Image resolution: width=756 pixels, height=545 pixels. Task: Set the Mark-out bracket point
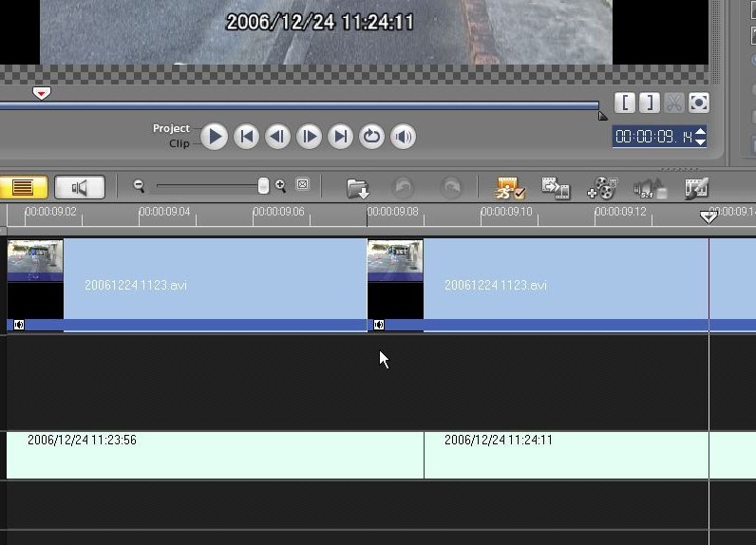click(650, 103)
